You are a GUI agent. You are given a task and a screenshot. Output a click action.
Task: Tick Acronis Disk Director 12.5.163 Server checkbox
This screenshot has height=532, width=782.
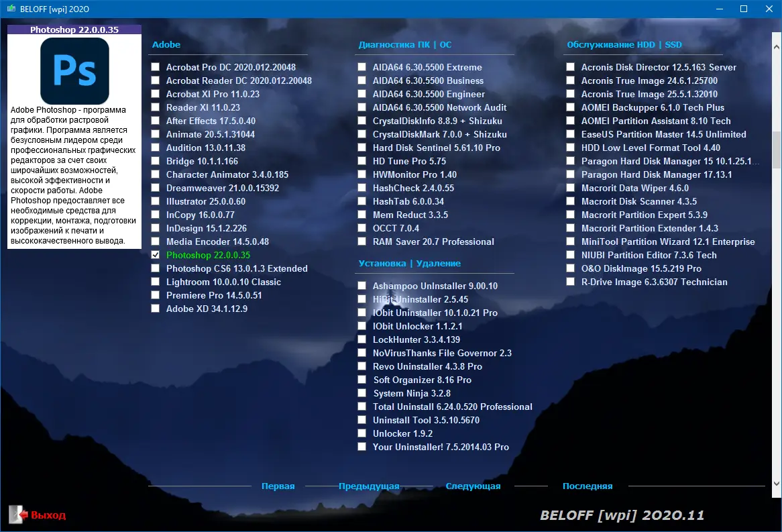point(571,67)
